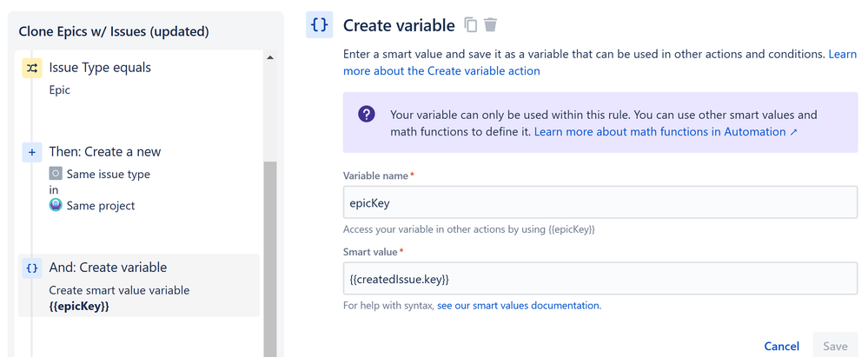Screen dimensions: 868x357
Task: Click the purple question mark info icon
Action: (x=367, y=115)
